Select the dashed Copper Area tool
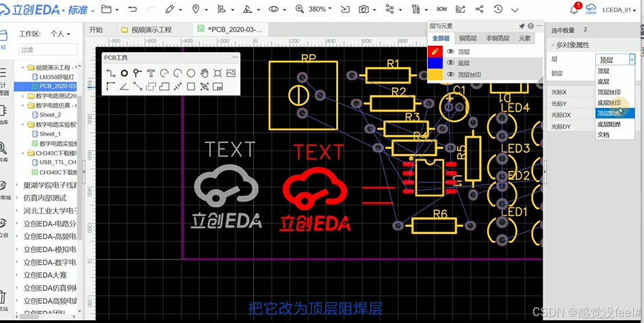644x323 pixels. (151, 86)
